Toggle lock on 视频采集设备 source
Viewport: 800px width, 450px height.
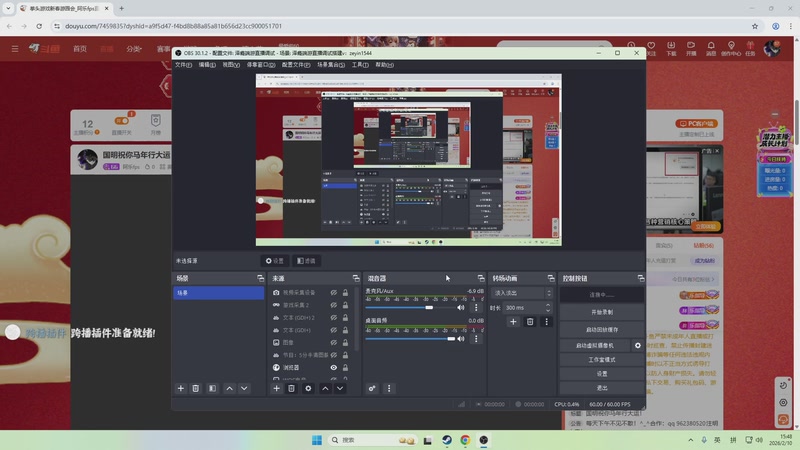[345, 293]
